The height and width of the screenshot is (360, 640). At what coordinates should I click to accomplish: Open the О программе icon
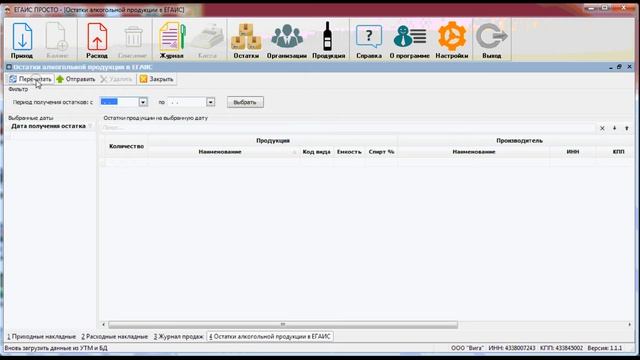(x=409, y=40)
